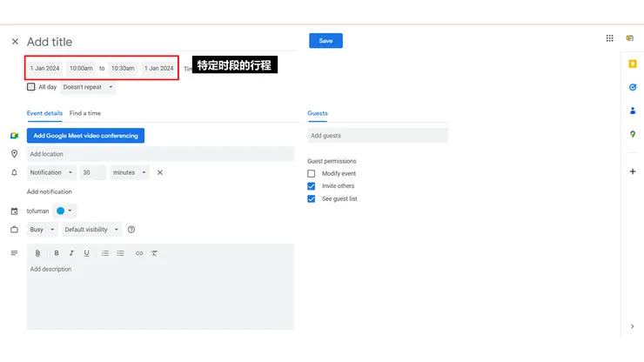Screen dimensions: 644x362
Task: Edit the notification value 30
Action: [x=93, y=172]
